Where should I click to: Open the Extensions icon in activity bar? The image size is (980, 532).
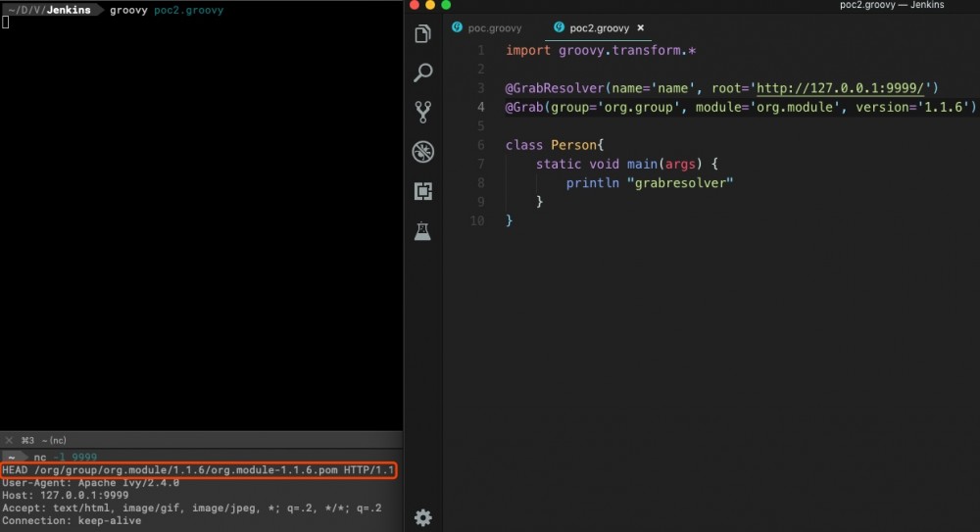click(423, 191)
